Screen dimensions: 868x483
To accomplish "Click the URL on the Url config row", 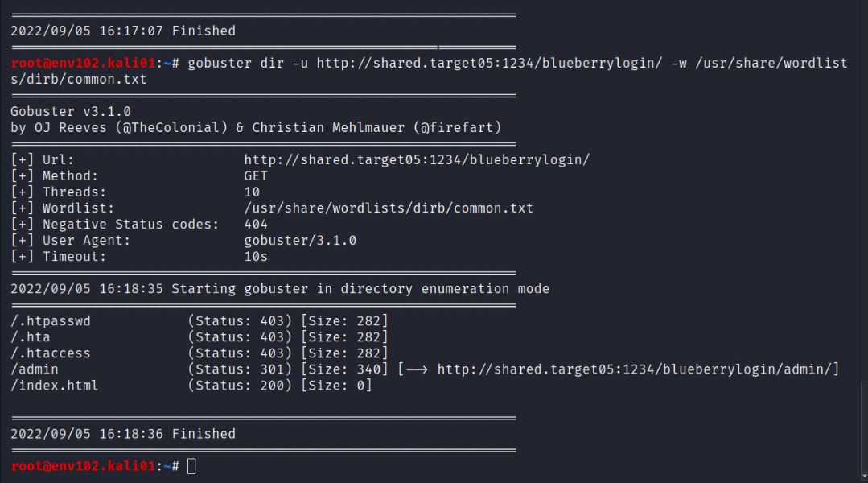I will tap(417, 159).
